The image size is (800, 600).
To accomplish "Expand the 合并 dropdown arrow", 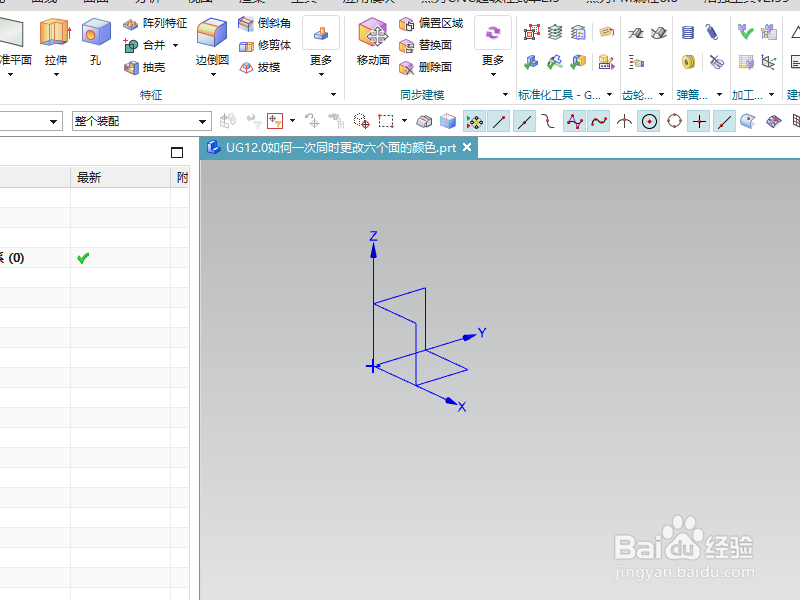I will (176, 45).
